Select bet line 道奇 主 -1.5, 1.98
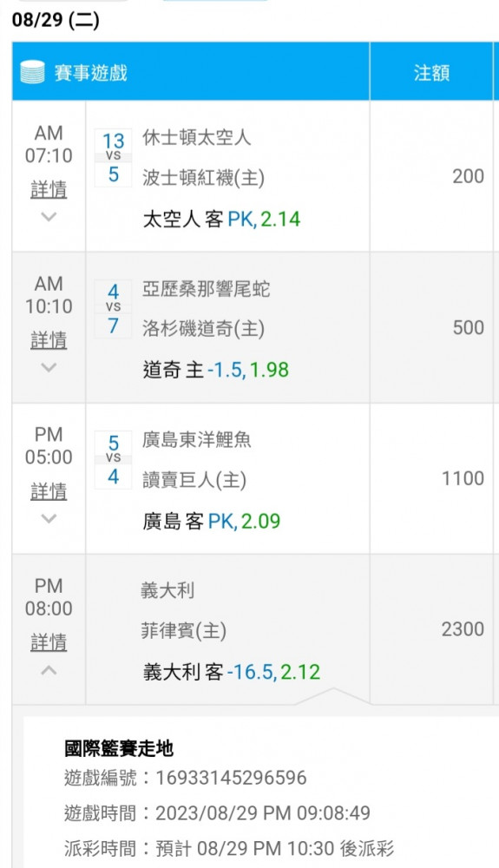Viewport: 499px width, 868px height. coord(216,370)
